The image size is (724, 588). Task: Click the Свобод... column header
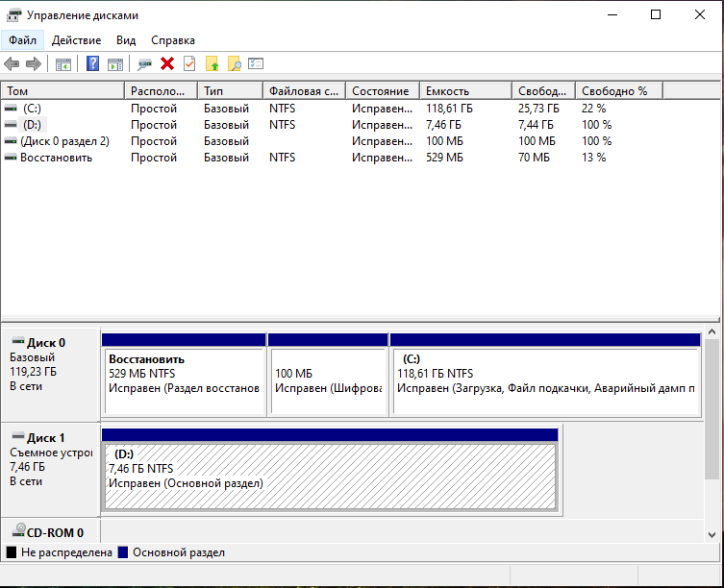(544, 91)
